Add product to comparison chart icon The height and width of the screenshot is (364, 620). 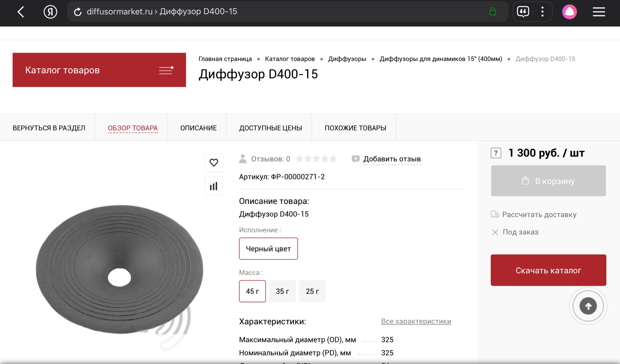click(214, 186)
